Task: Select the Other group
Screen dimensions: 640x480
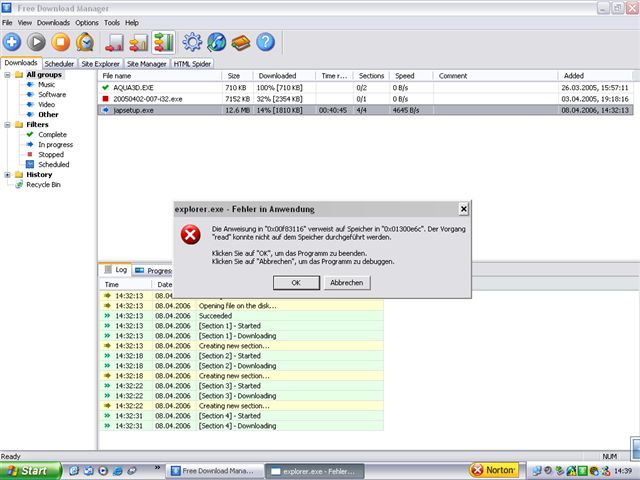Action: click(x=48, y=114)
